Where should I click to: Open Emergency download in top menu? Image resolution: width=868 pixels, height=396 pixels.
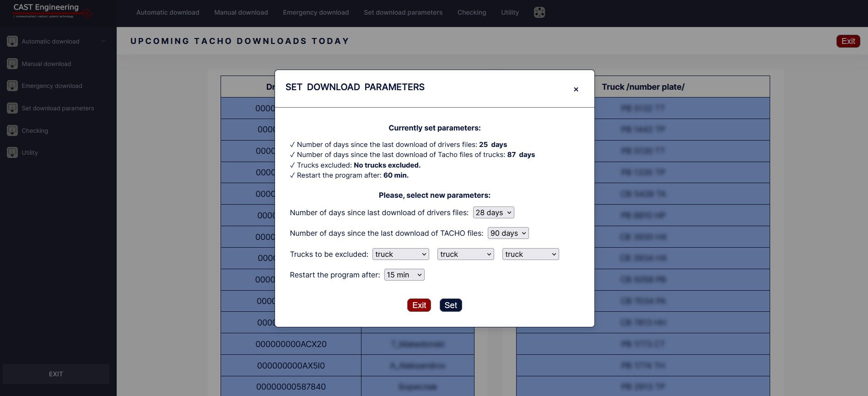point(316,12)
